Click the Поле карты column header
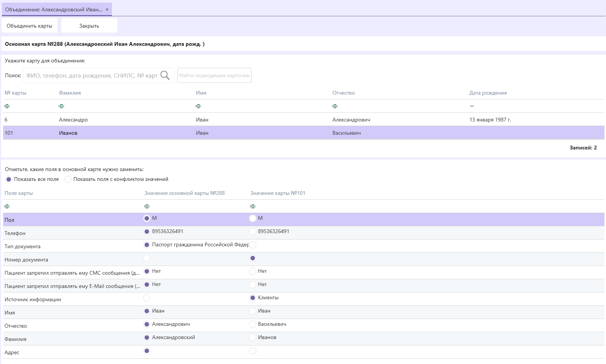 pos(19,193)
